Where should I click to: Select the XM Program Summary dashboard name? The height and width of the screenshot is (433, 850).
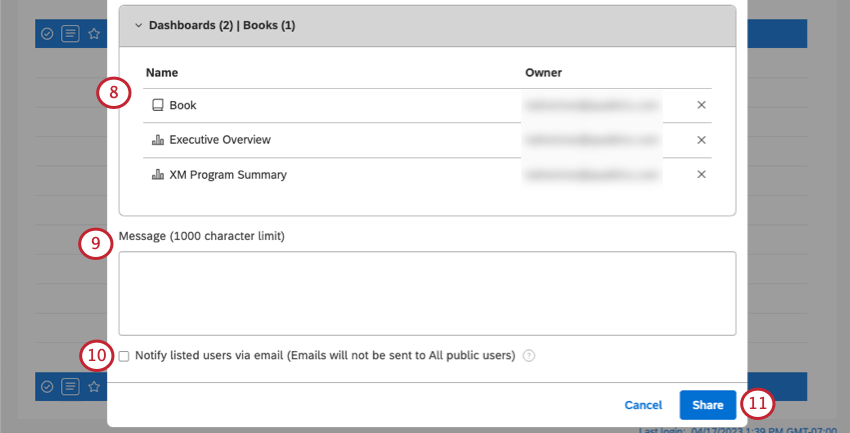click(x=228, y=175)
